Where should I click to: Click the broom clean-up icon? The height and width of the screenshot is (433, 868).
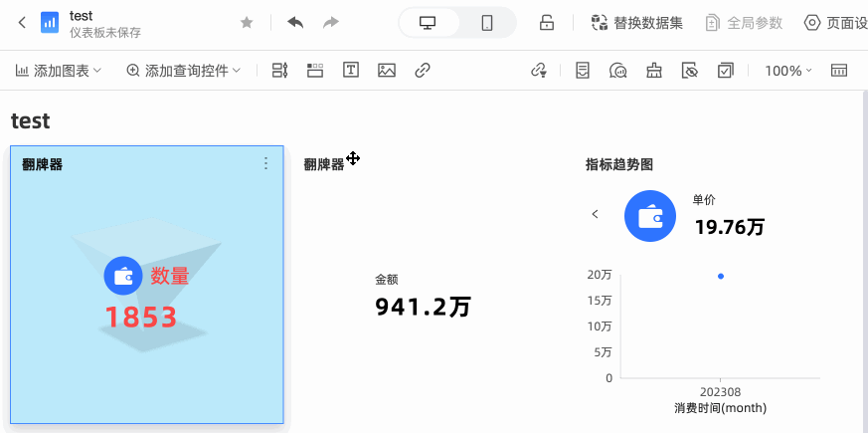point(653,71)
